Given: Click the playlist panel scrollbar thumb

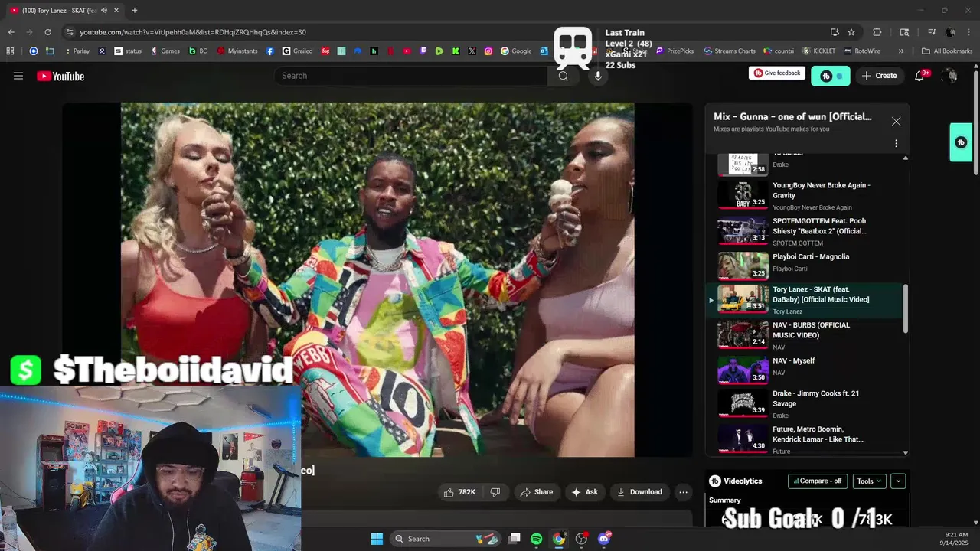Looking at the screenshot, I should 906,308.
